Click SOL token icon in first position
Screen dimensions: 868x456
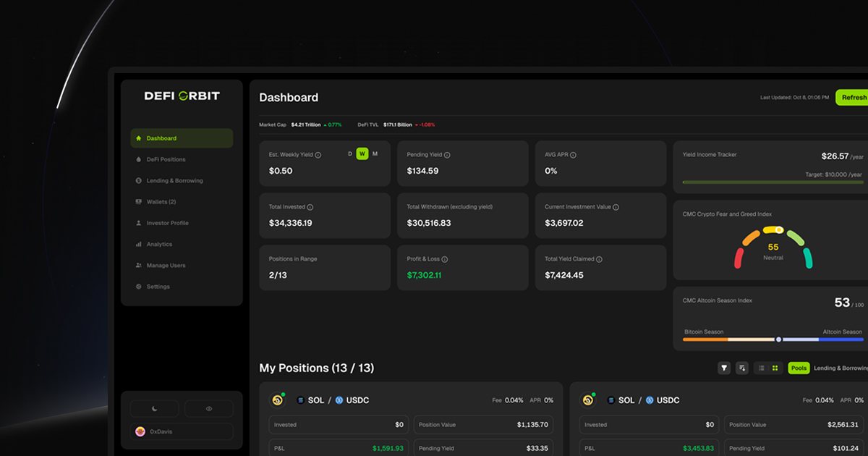click(300, 400)
